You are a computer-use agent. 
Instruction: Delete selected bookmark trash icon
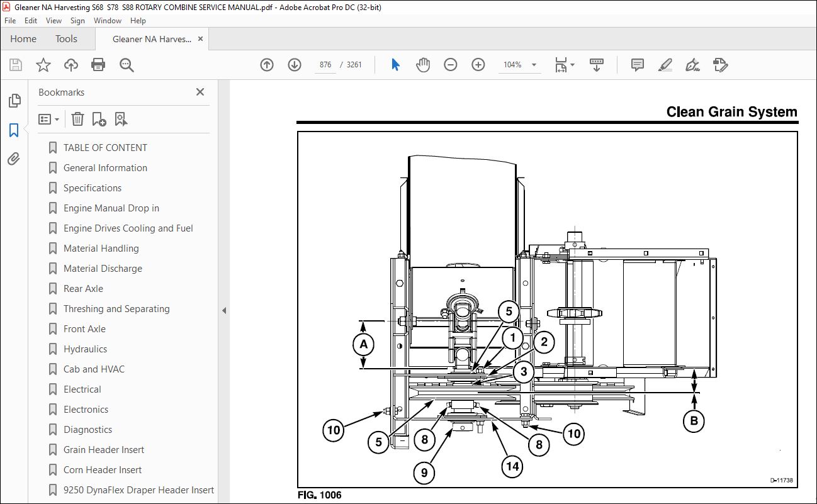(x=77, y=119)
